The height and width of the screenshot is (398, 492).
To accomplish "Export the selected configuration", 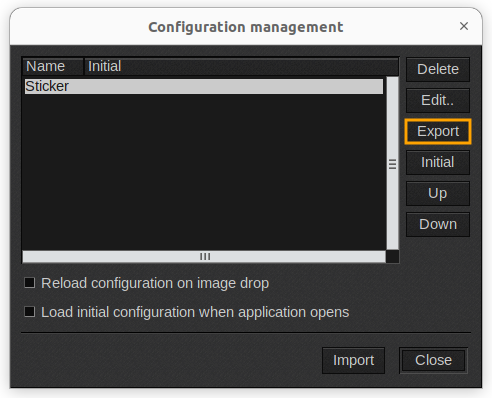I will pyautogui.click(x=438, y=131).
